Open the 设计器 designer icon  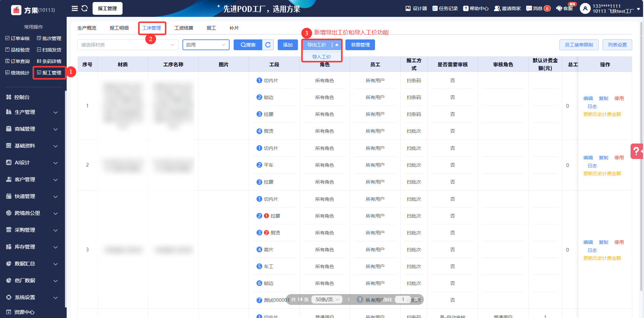[x=416, y=8]
